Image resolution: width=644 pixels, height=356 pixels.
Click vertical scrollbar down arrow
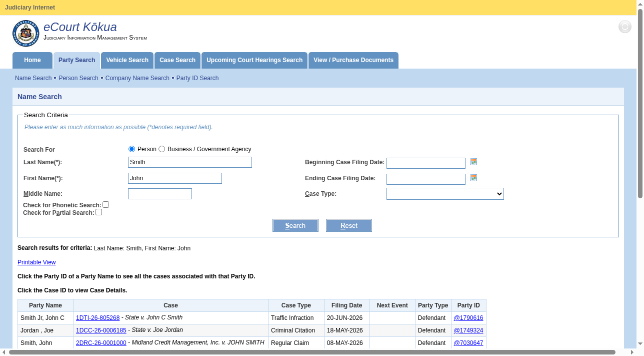640,344
